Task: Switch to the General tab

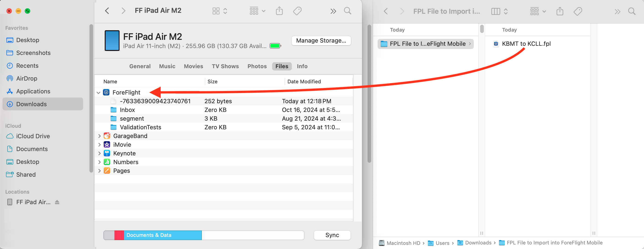Action: tap(140, 66)
